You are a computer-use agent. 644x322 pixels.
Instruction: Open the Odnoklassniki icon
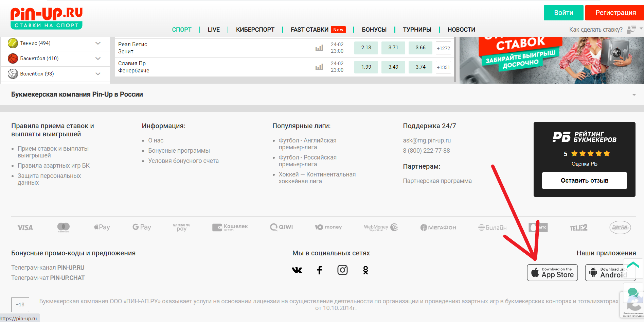click(x=365, y=270)
